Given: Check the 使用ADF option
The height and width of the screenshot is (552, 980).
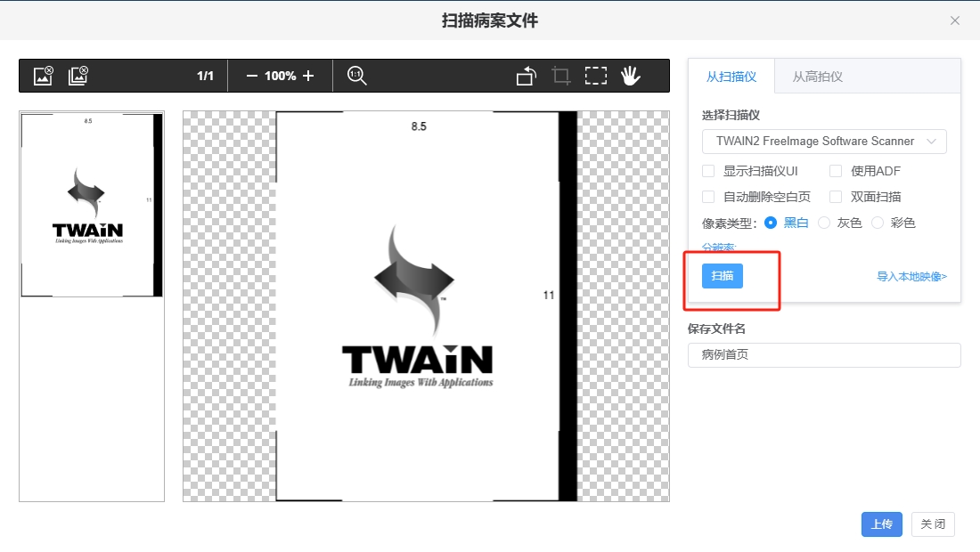Looking at the screenshot, I should (x=836, y=170).
